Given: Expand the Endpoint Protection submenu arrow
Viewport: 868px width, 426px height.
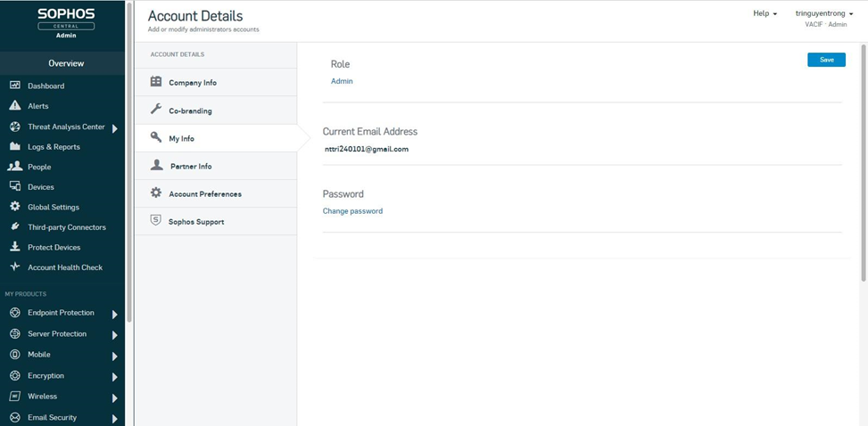Looking at the screenshot, I should 114,315.
